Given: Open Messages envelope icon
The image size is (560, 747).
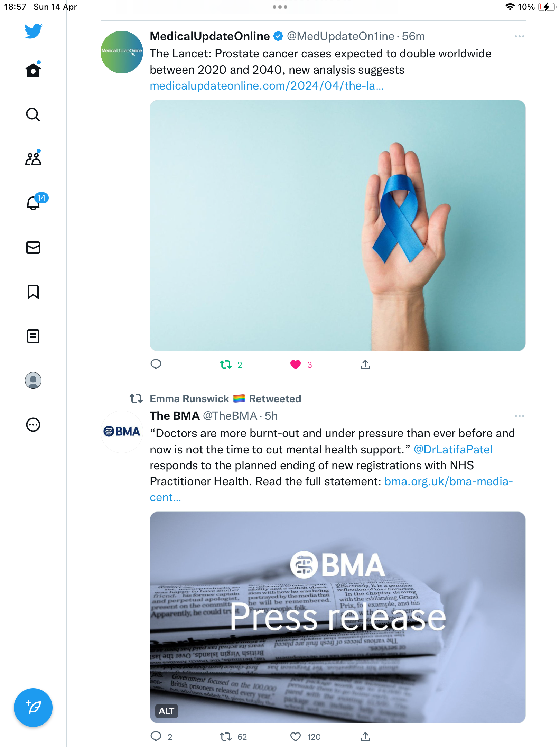Looking at the screenshot, I should [x=33, y=248].
